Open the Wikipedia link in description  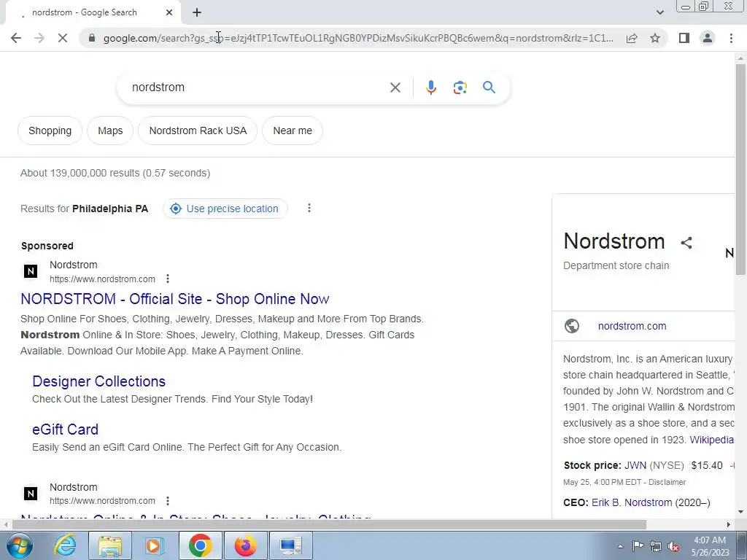coord(712,440)
